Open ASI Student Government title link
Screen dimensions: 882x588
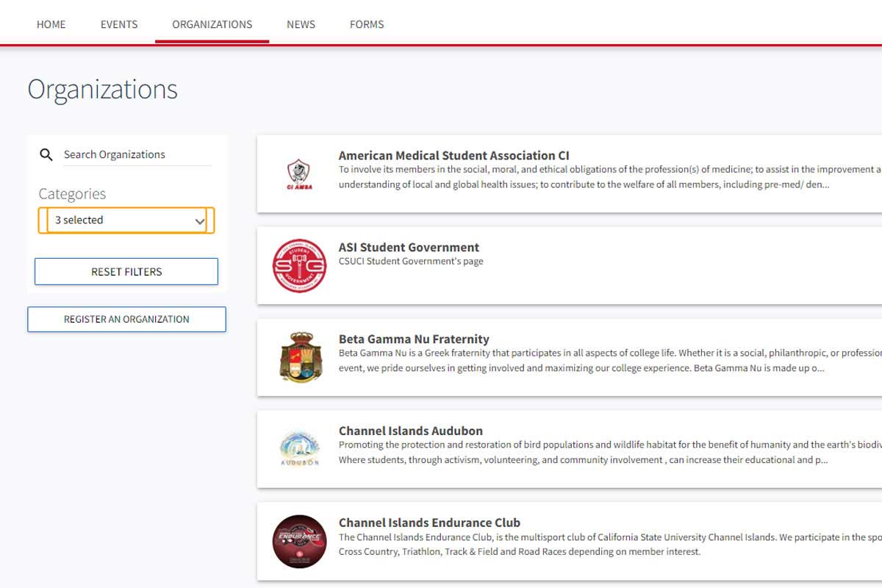point(409,247)
